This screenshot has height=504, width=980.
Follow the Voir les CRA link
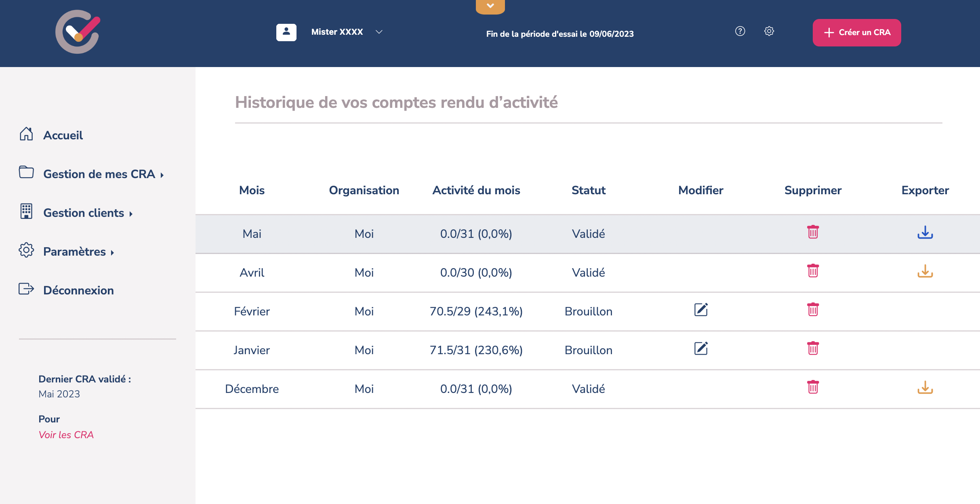coord(66,435)
